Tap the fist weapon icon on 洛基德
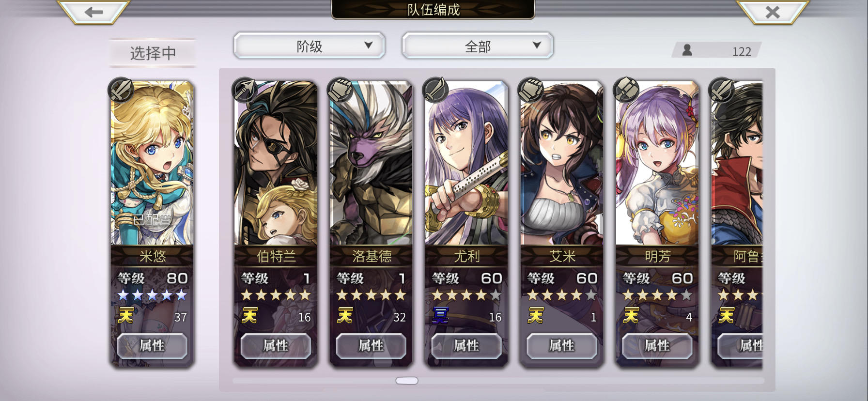868x401 pixels. [340, 90]
